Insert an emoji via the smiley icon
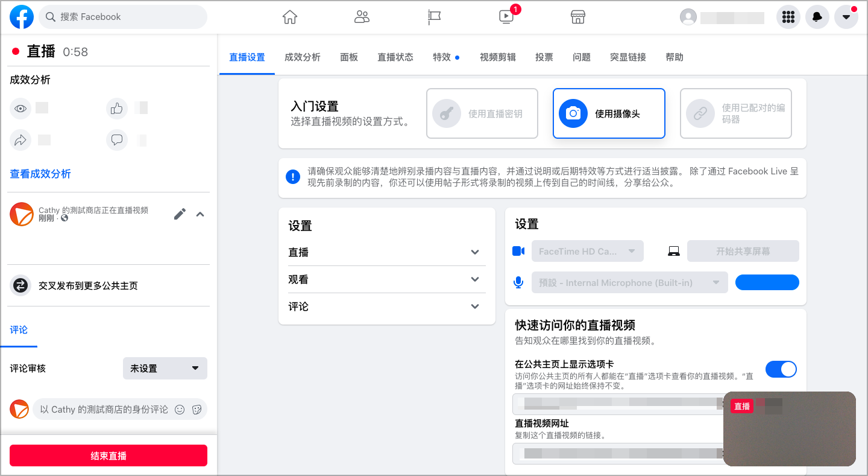Viewport: 868px width, 476px height. [x=180, y=410]
